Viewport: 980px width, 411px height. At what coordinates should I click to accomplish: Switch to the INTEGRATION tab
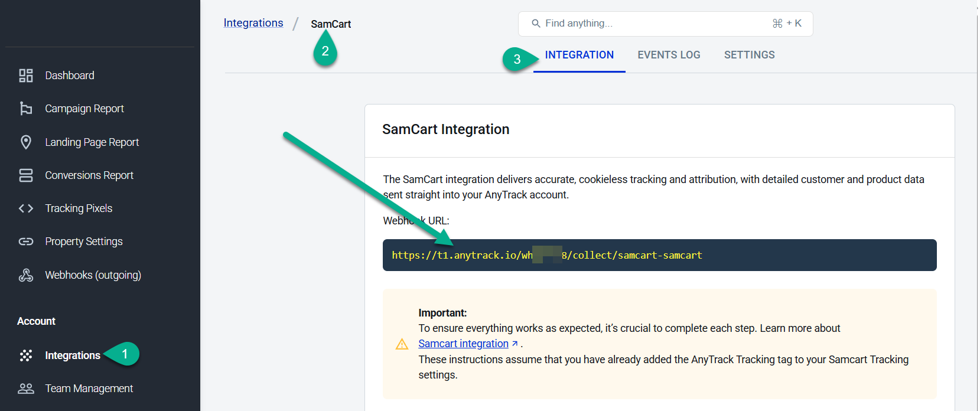[579, 55]
